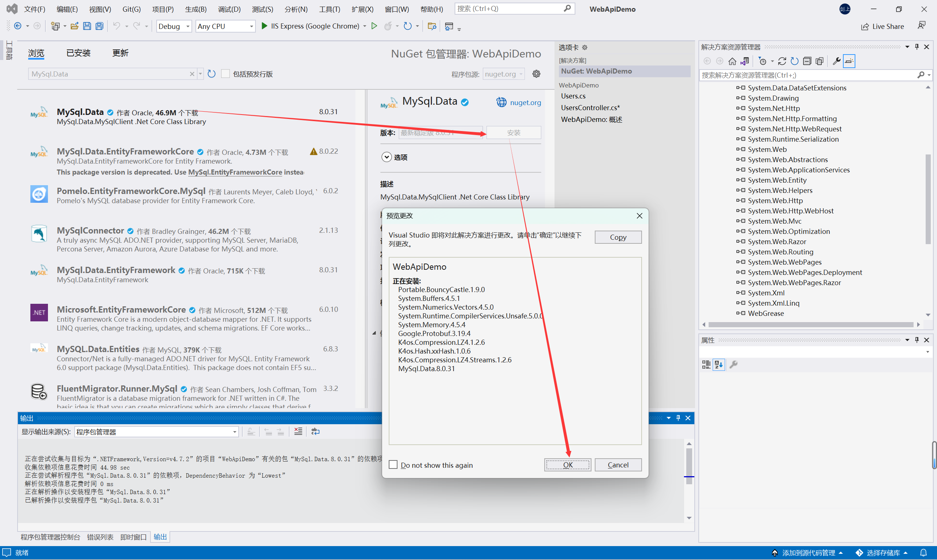Click the undo action icon
The height and width of the screenshot is (560, 937).
pyautogui.click(x=117, y=25)
